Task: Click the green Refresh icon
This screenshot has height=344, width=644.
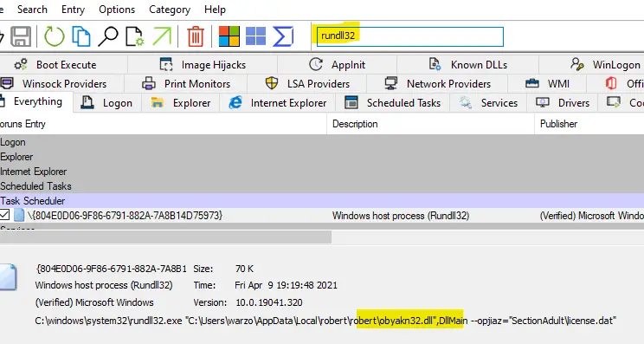Action: [55, 36]
